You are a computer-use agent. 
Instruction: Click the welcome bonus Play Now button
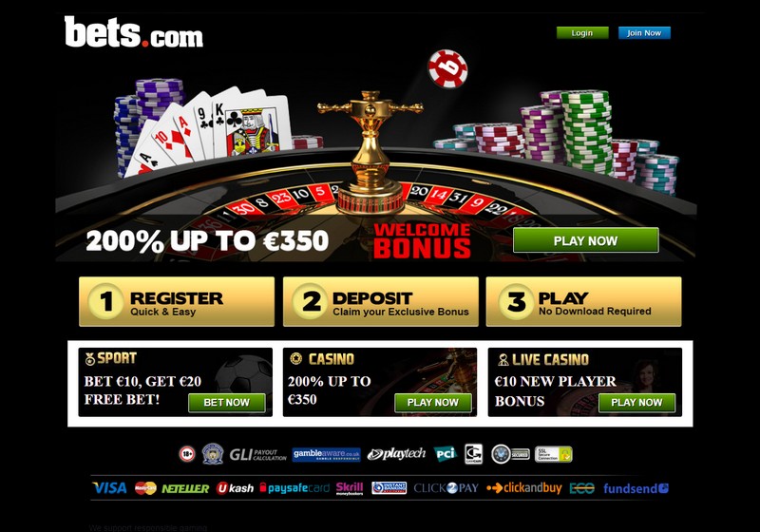coord(585,240)
